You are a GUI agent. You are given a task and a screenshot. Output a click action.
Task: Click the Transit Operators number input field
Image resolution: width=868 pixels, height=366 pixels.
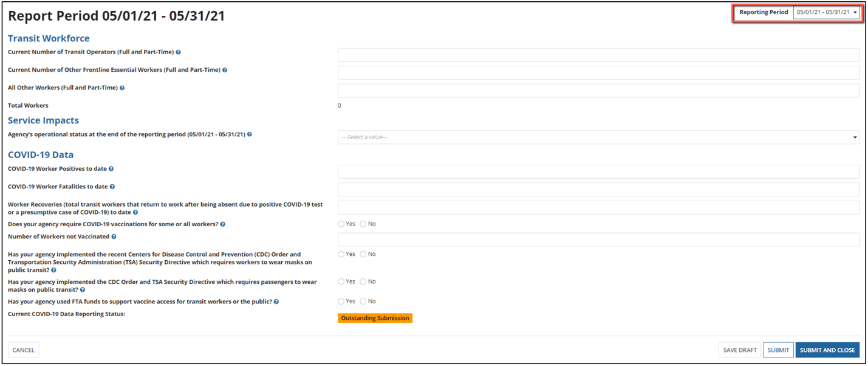pyautogui.click(x=598, y=55)
